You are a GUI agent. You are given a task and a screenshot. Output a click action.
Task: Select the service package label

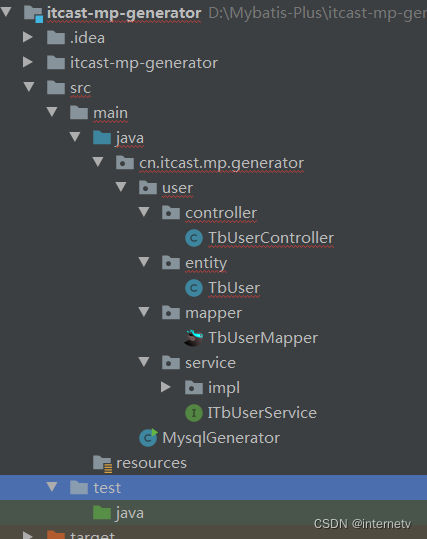(210, 363)
